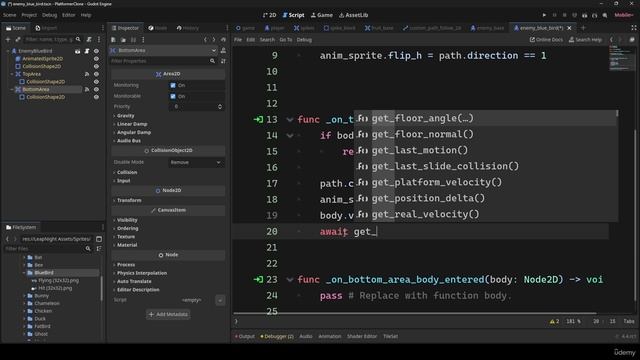The height and width of the screenshot is (360, 640).
Task: Open the warnings indicator in status bar
Action: (554, 322)
